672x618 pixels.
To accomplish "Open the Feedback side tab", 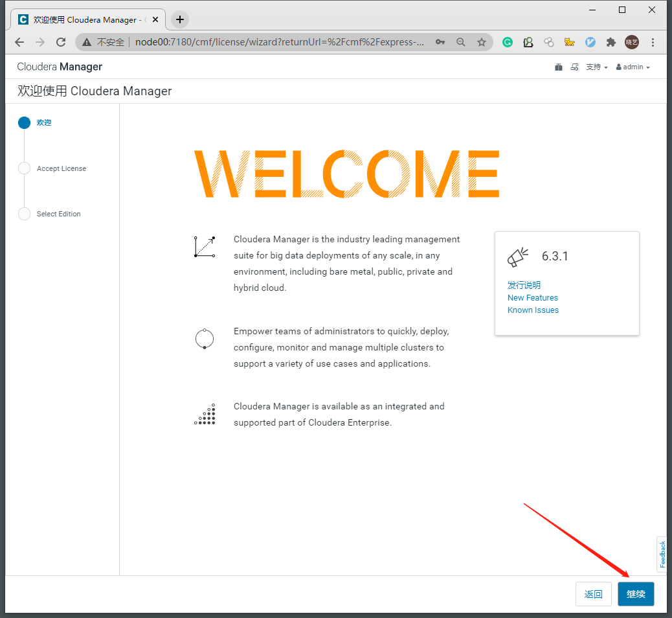I will click(662, 554).
